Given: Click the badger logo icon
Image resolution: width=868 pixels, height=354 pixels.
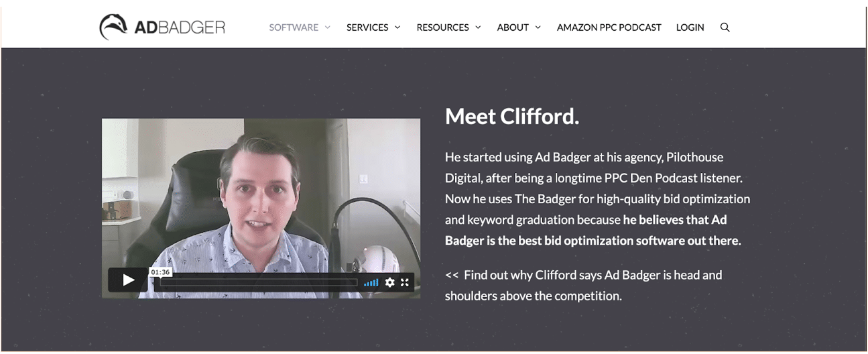Looking at the screenshot, I should click(x=113, y=27).
